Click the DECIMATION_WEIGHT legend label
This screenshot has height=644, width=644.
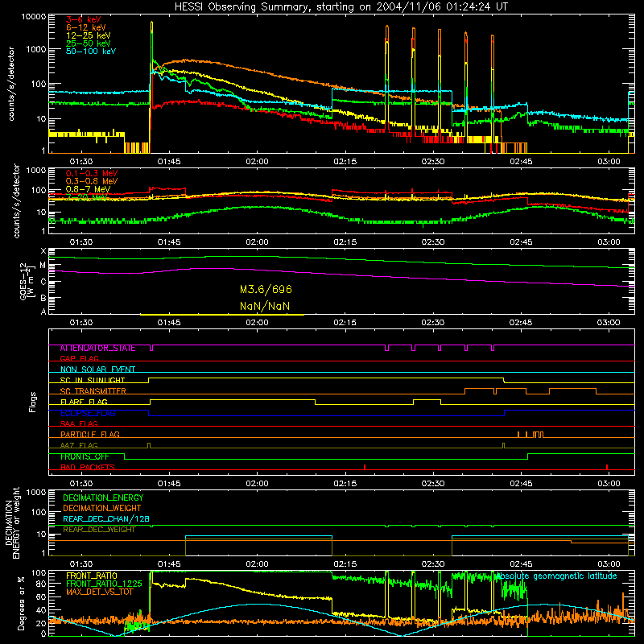tap(102, 508)
